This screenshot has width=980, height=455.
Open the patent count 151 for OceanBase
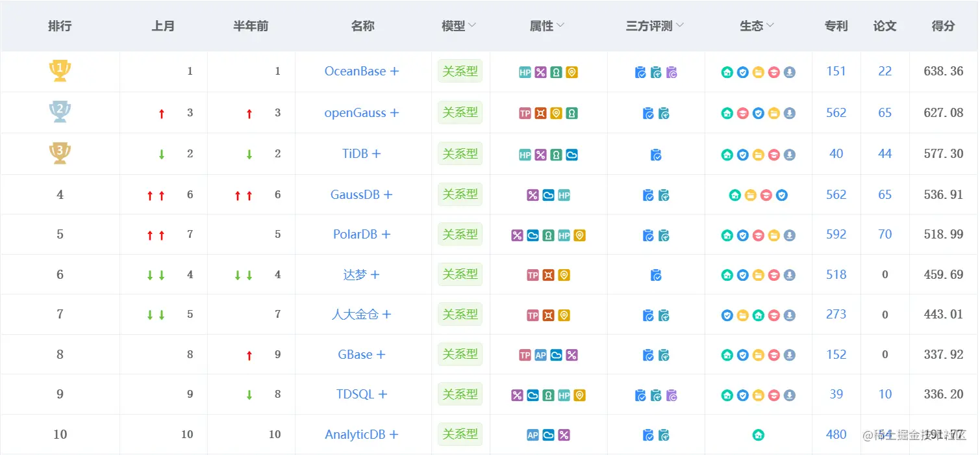(x=836, y=71)
